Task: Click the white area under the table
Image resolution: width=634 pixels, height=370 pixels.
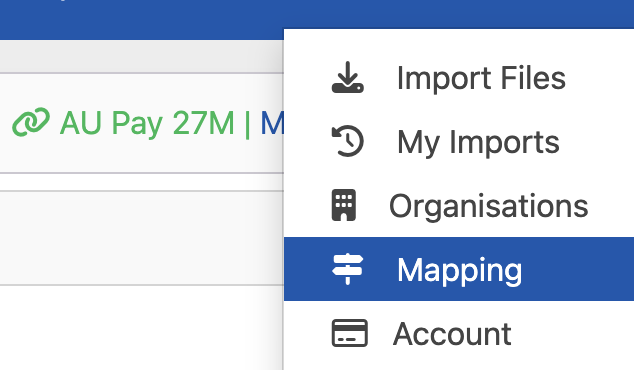Action: (142, 328)
